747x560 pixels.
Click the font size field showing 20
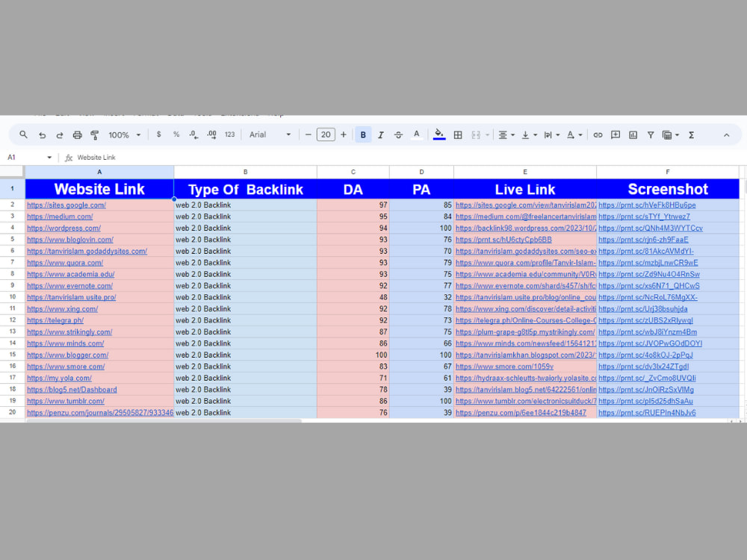(326, 134)
